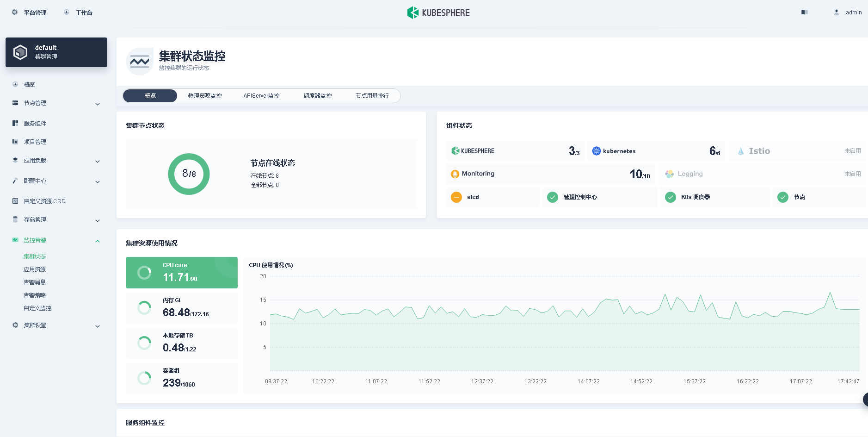
Task: Click the Istio sail icon
Action: [x=741, y=151]
